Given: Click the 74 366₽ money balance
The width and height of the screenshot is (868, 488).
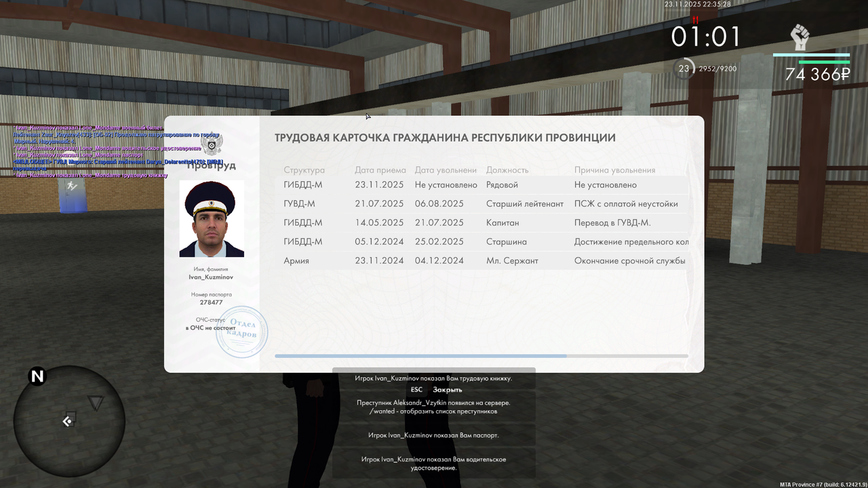Looking at the screenshot, I should (x=817, y=75).
